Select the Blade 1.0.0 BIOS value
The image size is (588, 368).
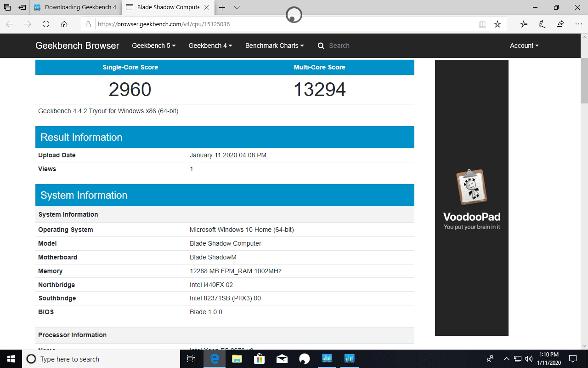(206, 312)
